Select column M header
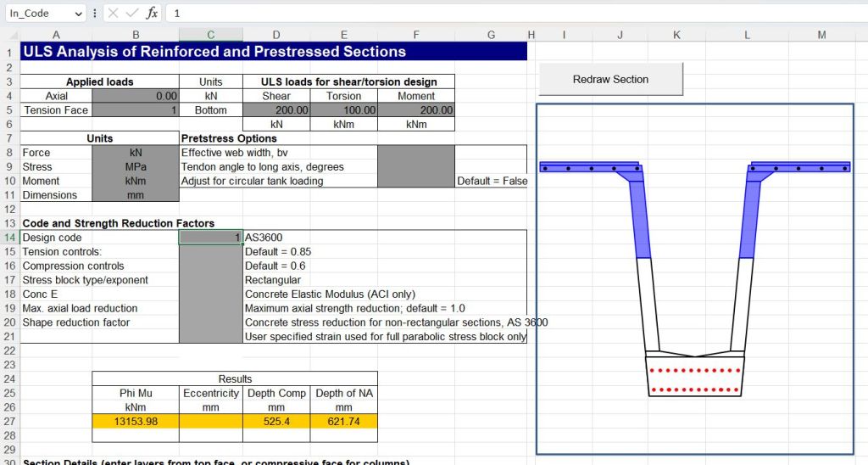This screenshot has width=868, height=465. [x=821, y=35]
